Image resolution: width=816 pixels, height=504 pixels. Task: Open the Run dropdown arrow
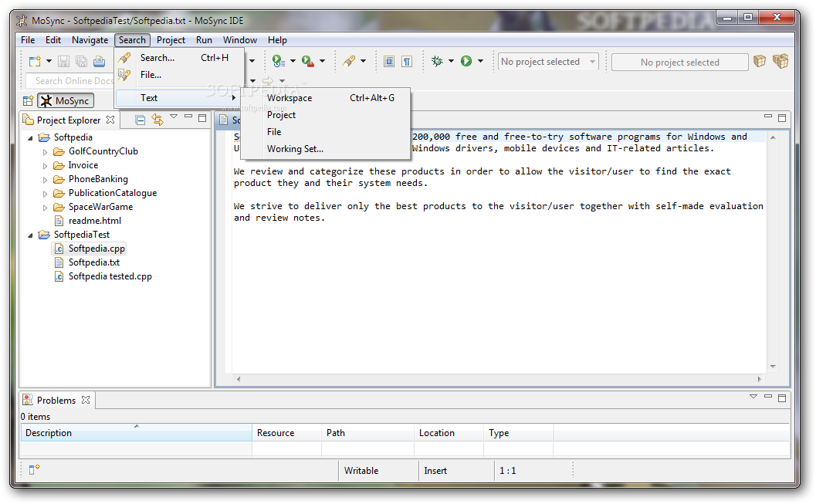click(x=480, y=62)
